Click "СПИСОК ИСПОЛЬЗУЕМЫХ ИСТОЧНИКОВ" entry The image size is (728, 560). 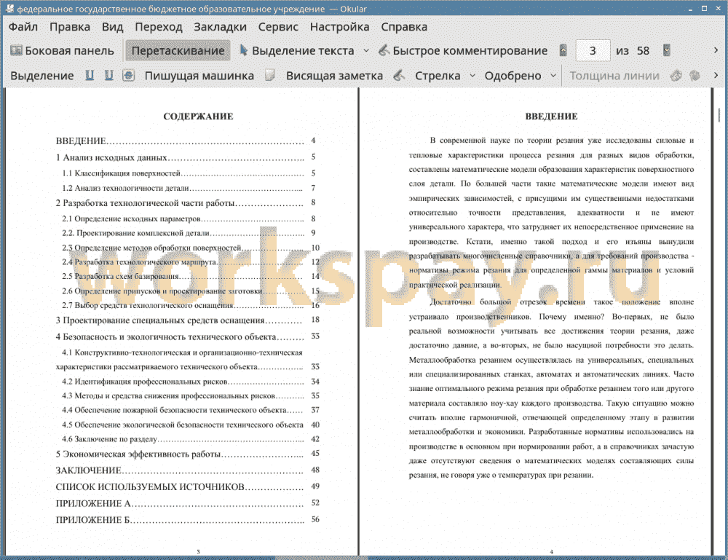[x=188, y=486]
